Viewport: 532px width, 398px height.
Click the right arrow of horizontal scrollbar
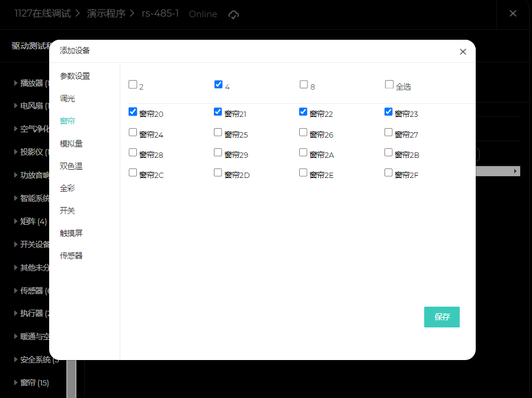coord(515,171)
